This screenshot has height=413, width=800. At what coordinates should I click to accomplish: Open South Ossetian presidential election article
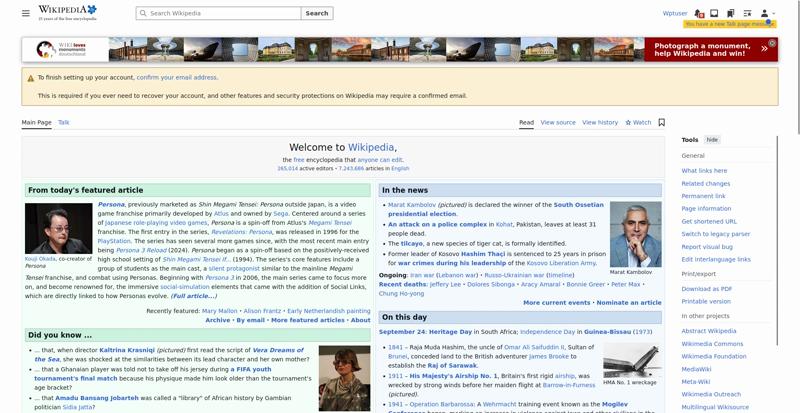pyautogui.click(x=495, y=209)
